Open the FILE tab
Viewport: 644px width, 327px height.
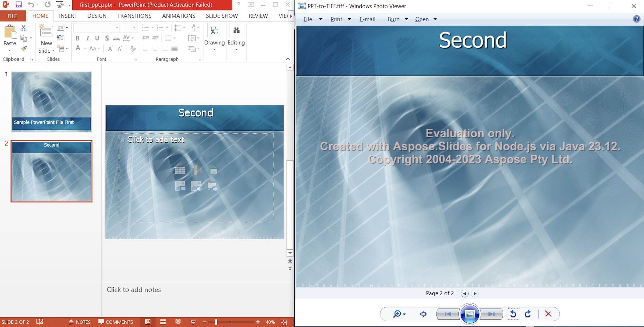(12, 16)
